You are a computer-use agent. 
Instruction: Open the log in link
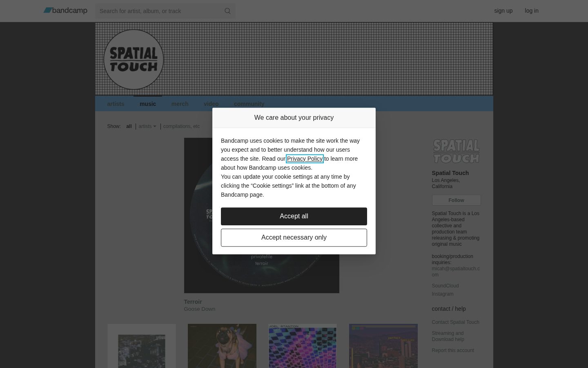(532, 11)
